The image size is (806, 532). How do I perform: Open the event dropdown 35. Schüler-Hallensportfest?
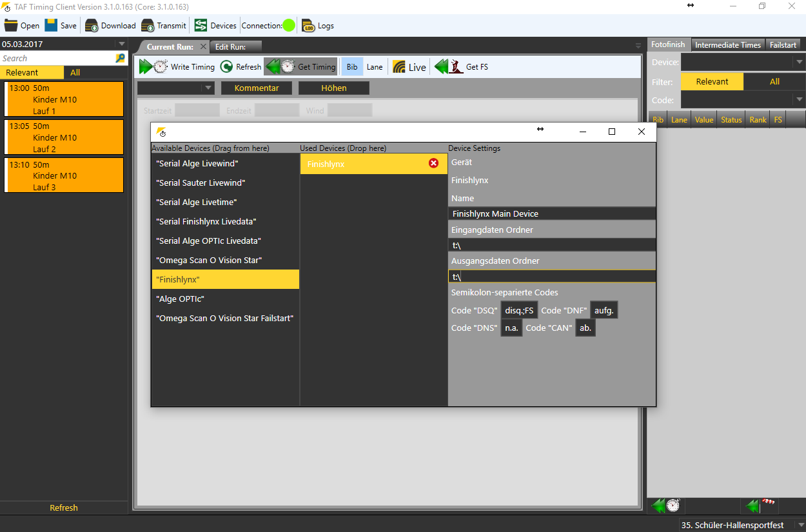(800, 525)
